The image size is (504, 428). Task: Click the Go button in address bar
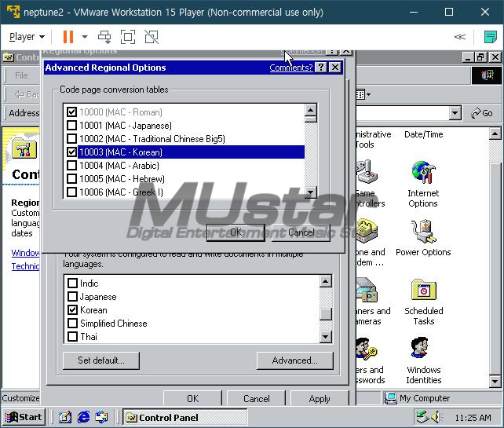(481, 113)
